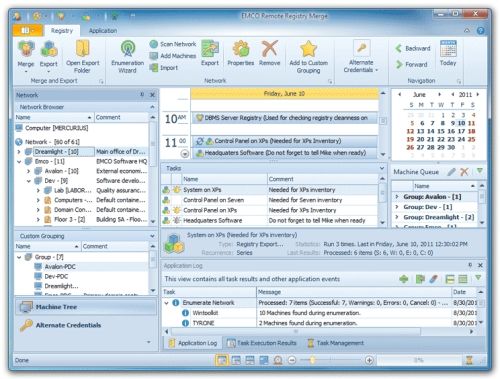Collapse the ribbon using the arrow
The width and height of the screenshot is (500, 379).
[467, 30]
